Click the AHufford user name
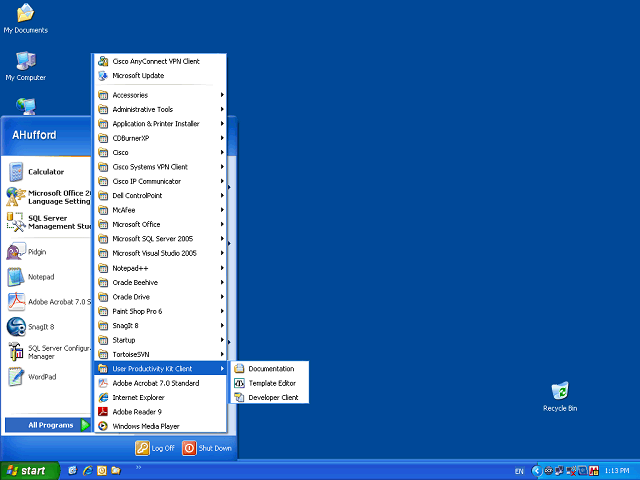Image resolution: width=640 pixels, height=480 pixels. [x=34, y=135]
